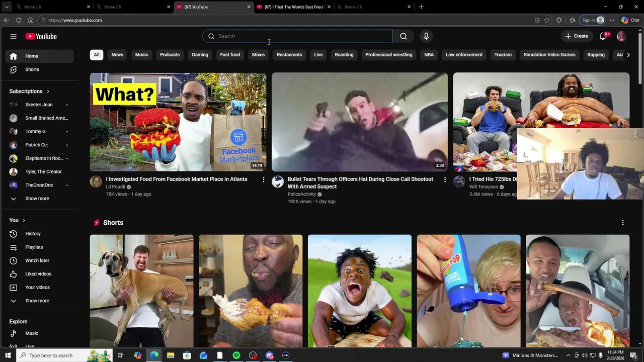Open Playlists in the sidebar
The image size is (644, 362).
pos(39,247)
